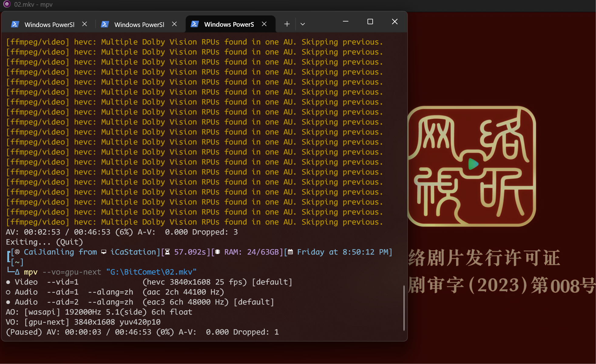Viewport: 596px width, 364px height.
Task: Click the "VO: [gpu-next] 3840x1608" line
Action: (83, 322)
